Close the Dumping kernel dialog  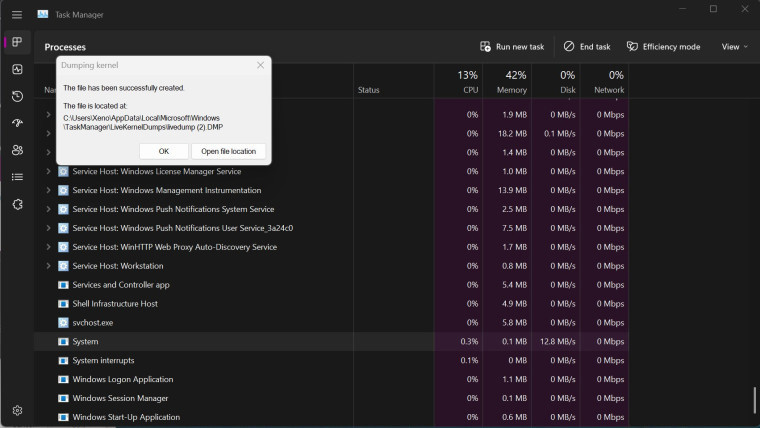point(260,65)
